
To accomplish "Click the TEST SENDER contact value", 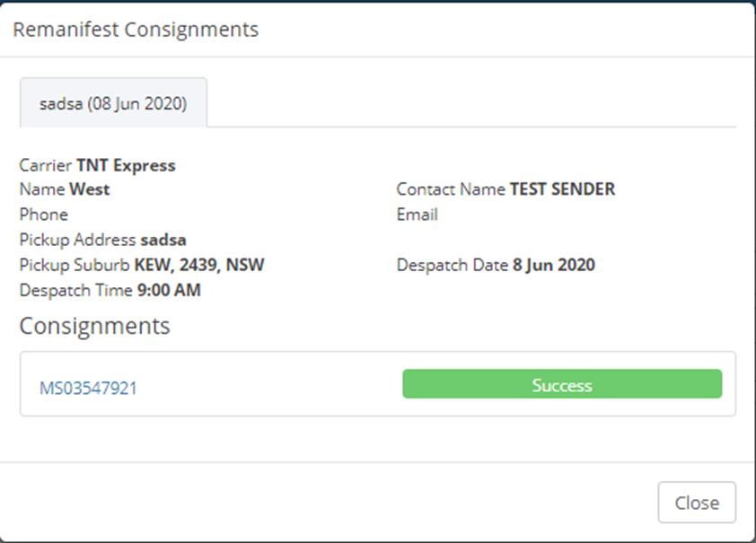I will (562, 189).
